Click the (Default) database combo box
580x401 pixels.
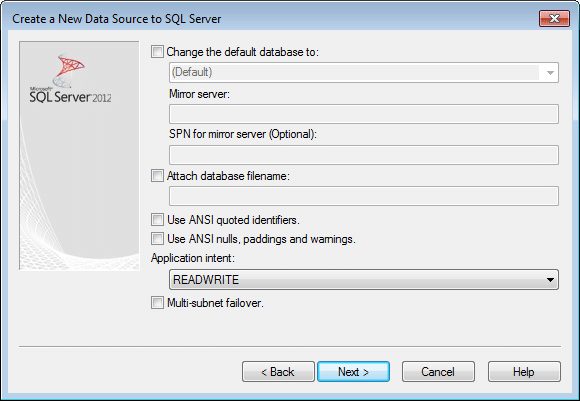click(364, 73)
